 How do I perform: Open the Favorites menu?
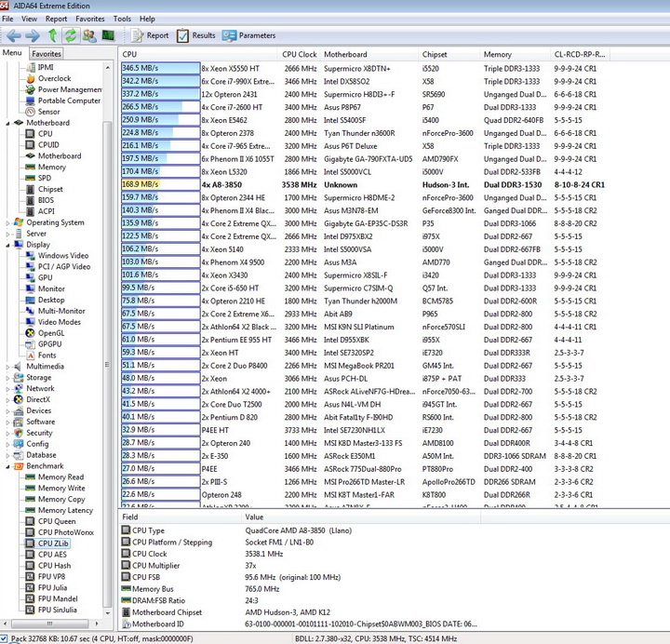point(90,19)
